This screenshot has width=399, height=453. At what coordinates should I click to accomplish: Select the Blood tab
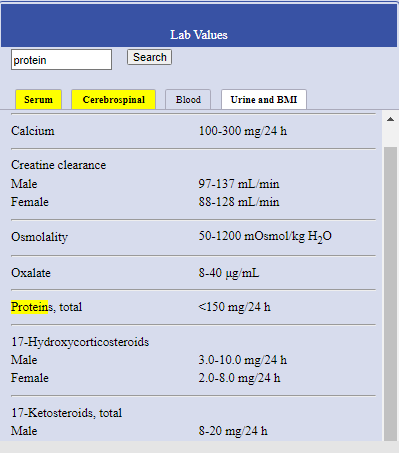click(188, 99)
